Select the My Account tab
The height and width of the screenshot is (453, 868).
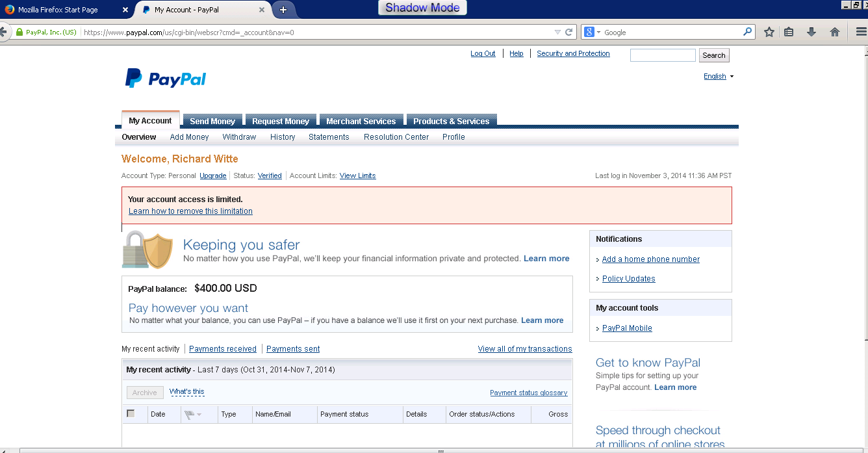pos(150,120)
